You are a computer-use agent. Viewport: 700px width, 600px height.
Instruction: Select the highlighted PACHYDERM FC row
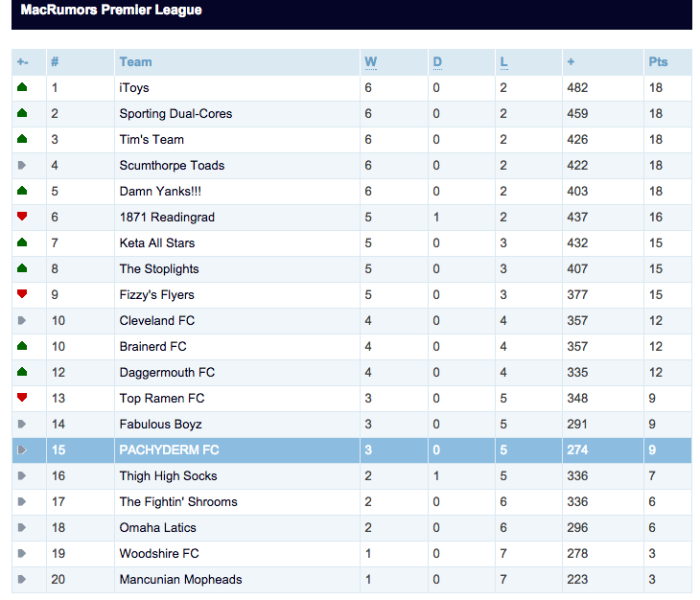(x=169, y=450)
